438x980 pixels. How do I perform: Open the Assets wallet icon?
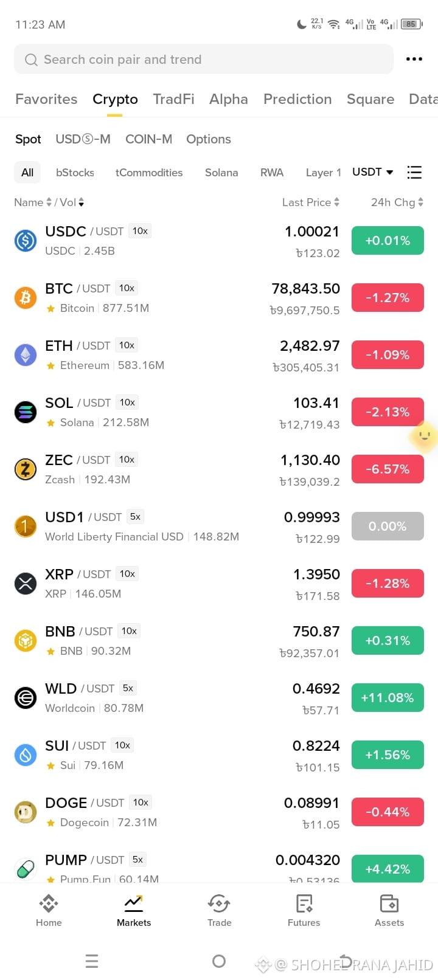click(389, 903)
